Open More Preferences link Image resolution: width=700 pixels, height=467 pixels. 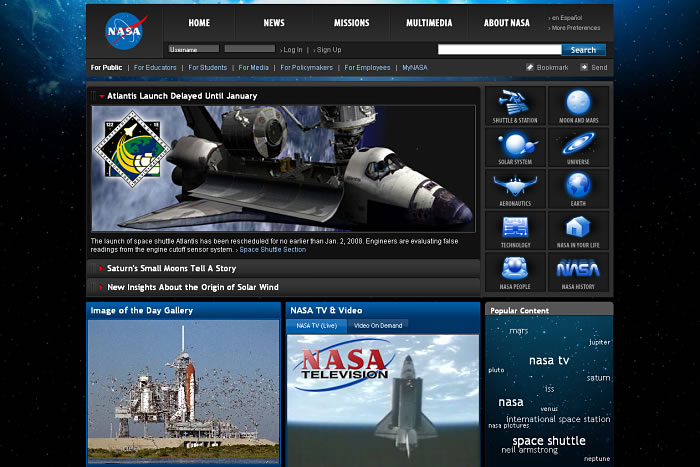(576, 28)
